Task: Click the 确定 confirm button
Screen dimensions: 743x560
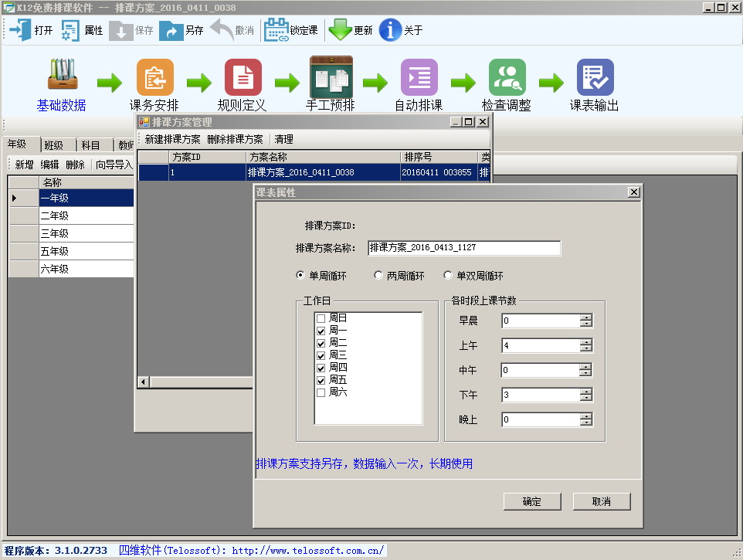Action: [532, 501]
